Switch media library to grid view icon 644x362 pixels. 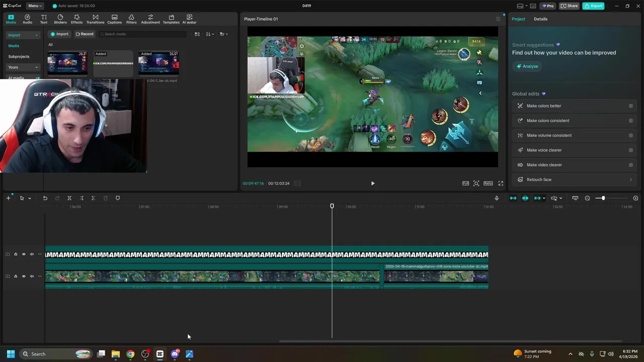point(197,34)
